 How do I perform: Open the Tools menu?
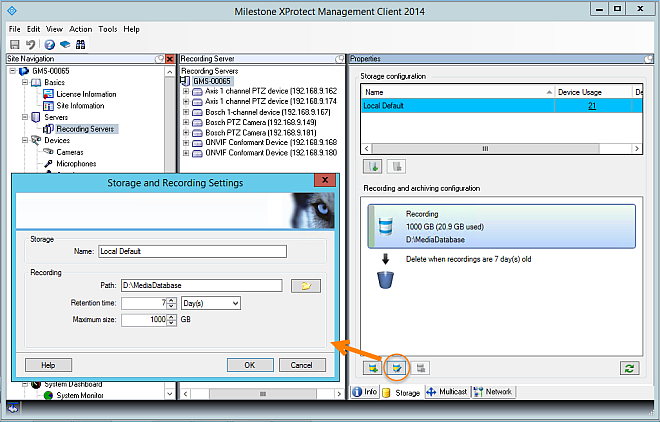[x=108, y=29]
